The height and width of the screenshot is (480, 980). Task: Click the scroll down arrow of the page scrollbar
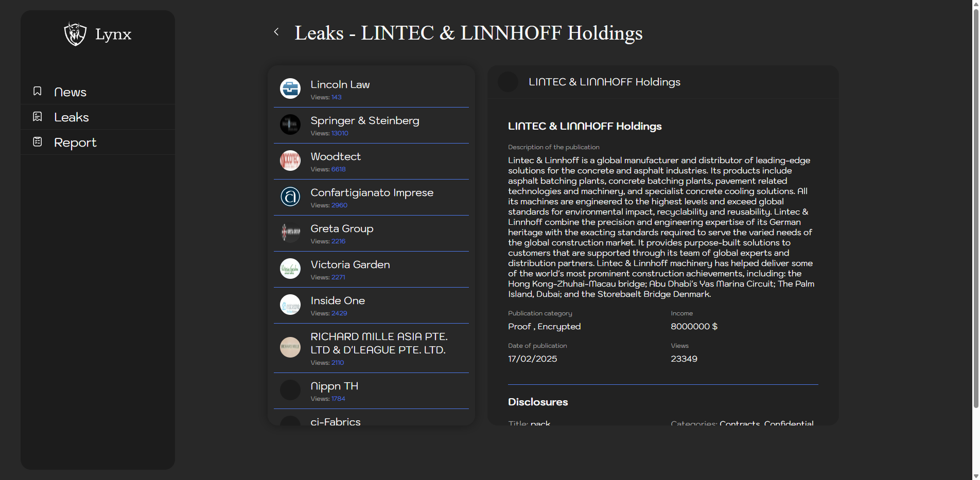pos(975,476)
